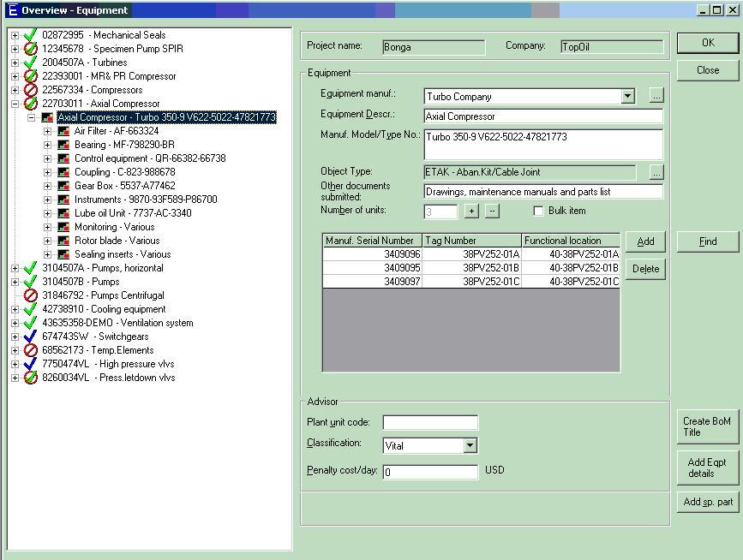This screenshot has width=743, height=560.
Task: Click browse button beside Object Type
Action: pos(656,172)
